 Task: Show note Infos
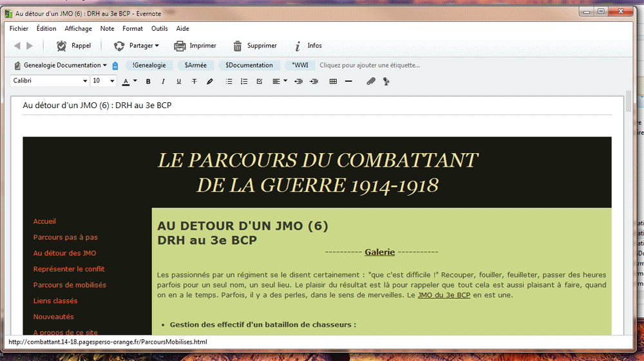point(308,46)
